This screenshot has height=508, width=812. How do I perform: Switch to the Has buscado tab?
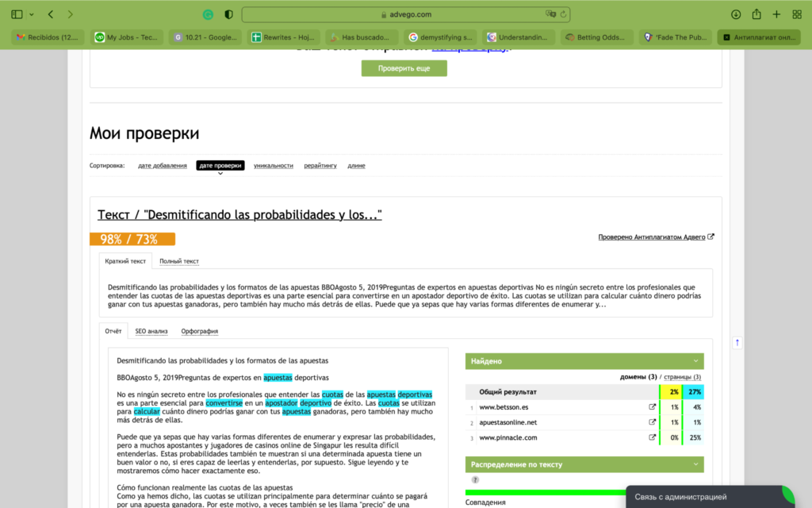coord(362,37)
